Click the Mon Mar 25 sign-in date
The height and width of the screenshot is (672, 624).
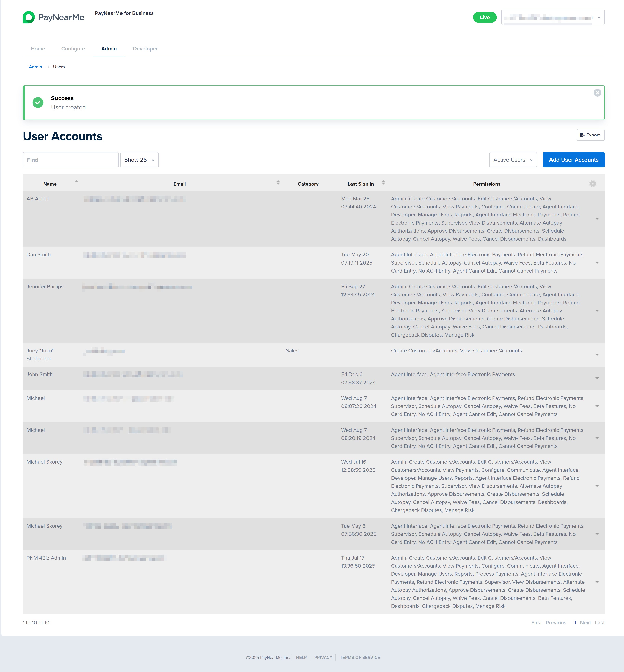[358, 203]
